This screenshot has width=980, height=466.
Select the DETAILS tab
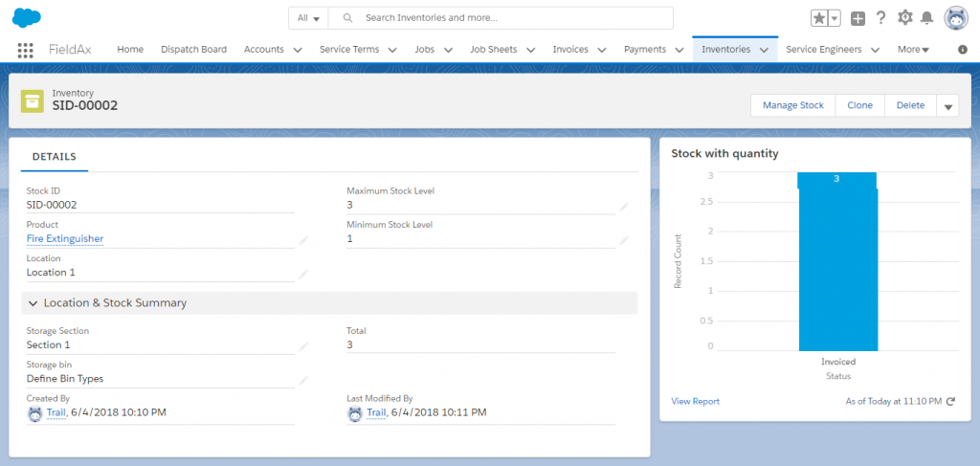[x=55, y=157]
